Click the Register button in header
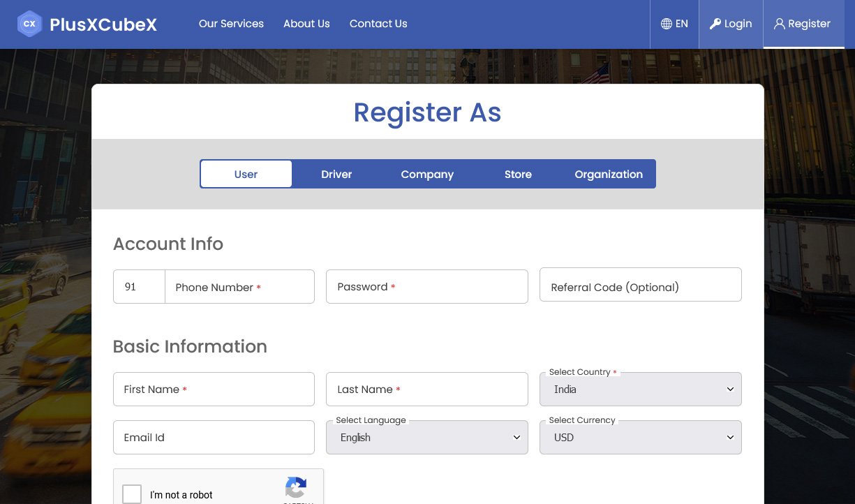This screenshot has height=504, width=855. pyautogui.click(x=804, y=24)
